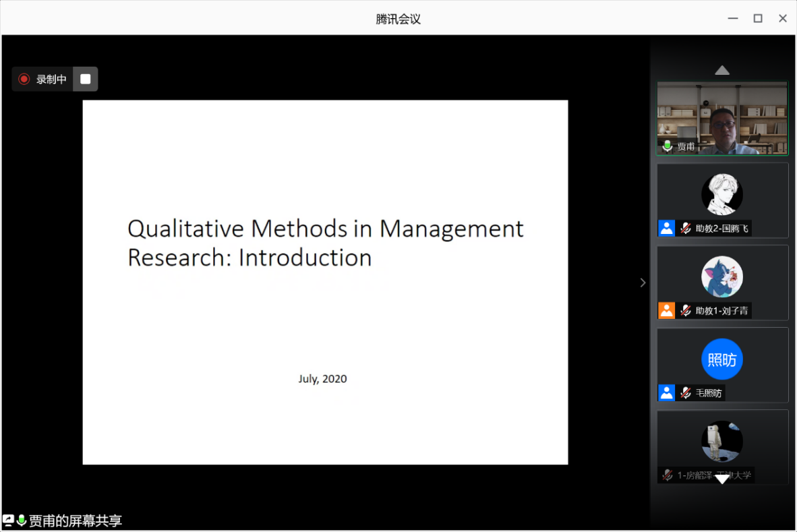Collapse the participant sidebar with the chevron
Viewport: 797px width, 532px height.
click(643, 283)
